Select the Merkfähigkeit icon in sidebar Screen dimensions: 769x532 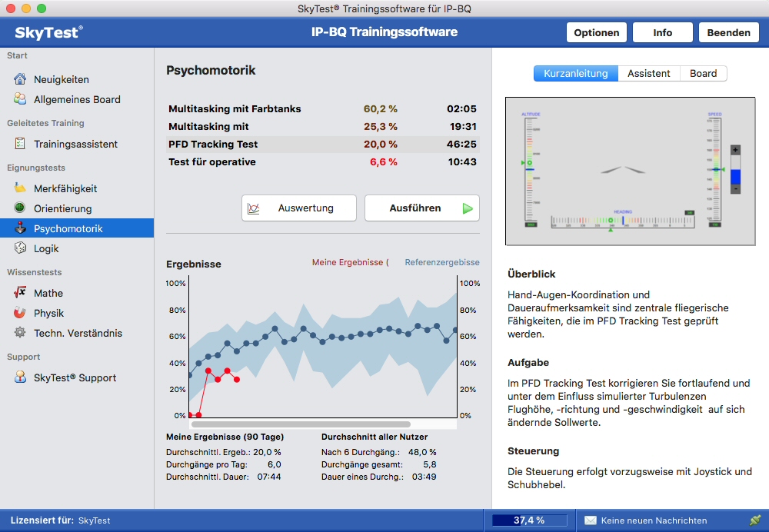tap(20, 188)
